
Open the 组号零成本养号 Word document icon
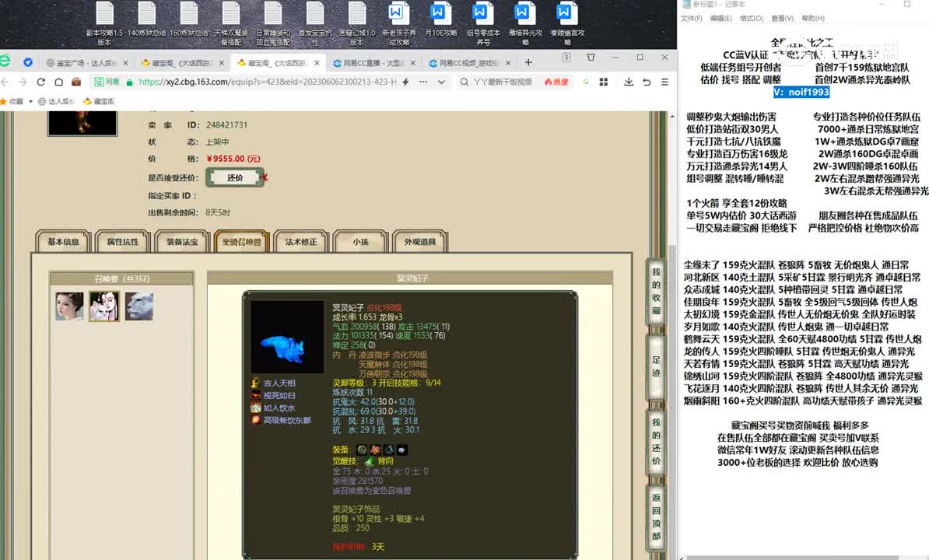(x=483, y=23)
